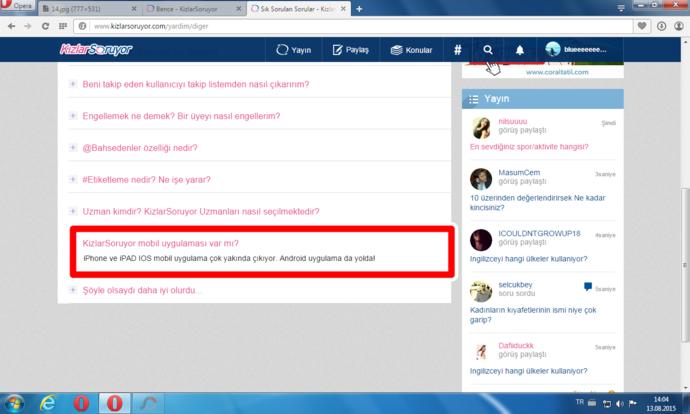Click Dafiduckk avatar thumbnail
Screen dimensions: 690x414
point(481,352)
